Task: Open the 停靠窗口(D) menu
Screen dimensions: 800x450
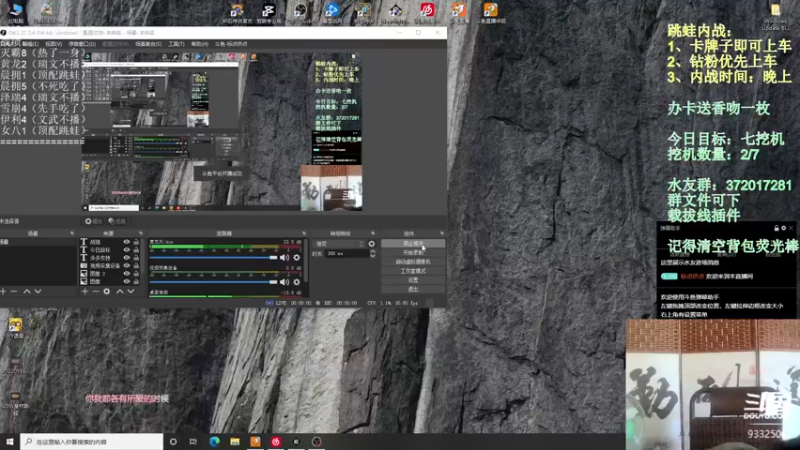Action: (x=82, y=44)
